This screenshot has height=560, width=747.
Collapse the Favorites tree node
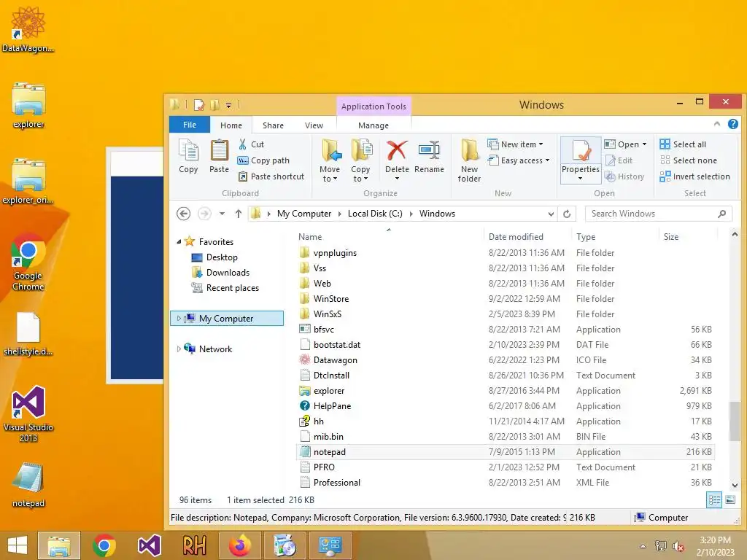[179, 242]
